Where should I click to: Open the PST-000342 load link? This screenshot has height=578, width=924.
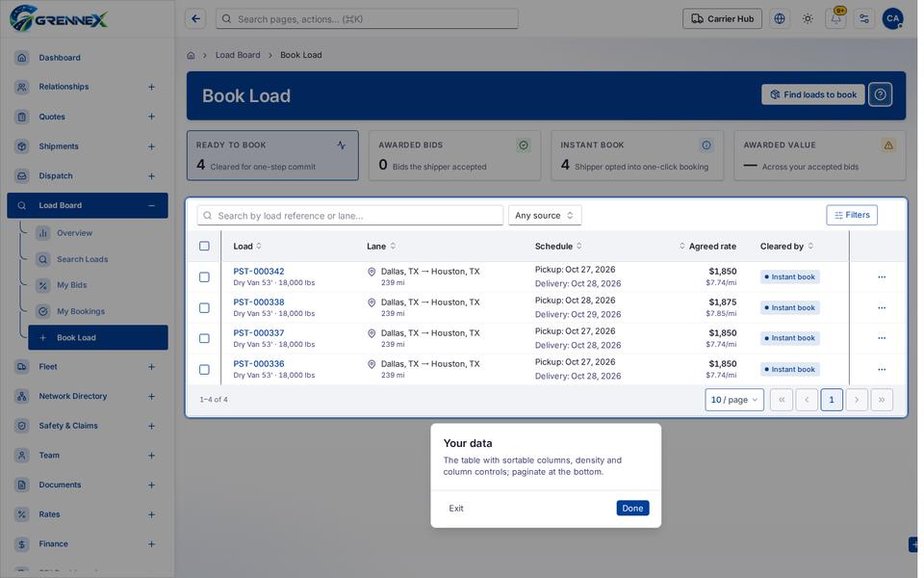point(259,272)
